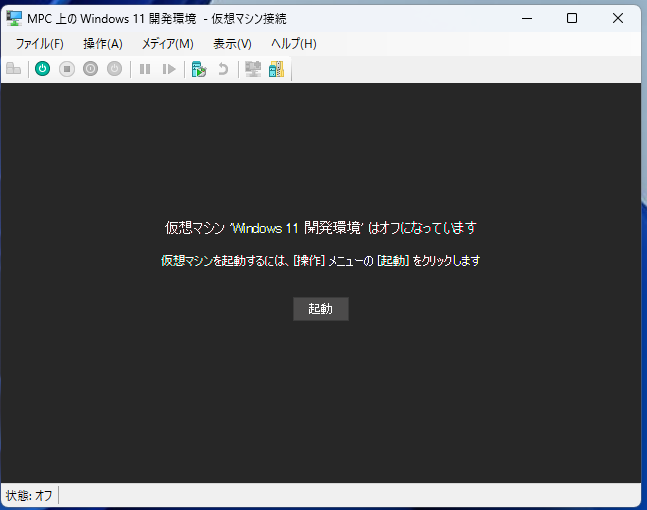The height and width of the screenshot is (510, 647).
Task: Click the Ctrl+Alt+Del toolbar icon
Action: [x=14, y=69]
